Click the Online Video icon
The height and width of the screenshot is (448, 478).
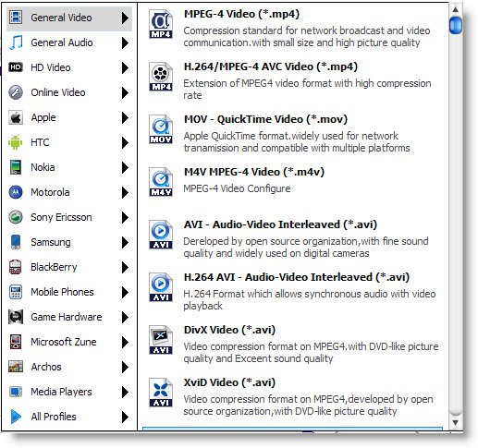coord(16,92)
